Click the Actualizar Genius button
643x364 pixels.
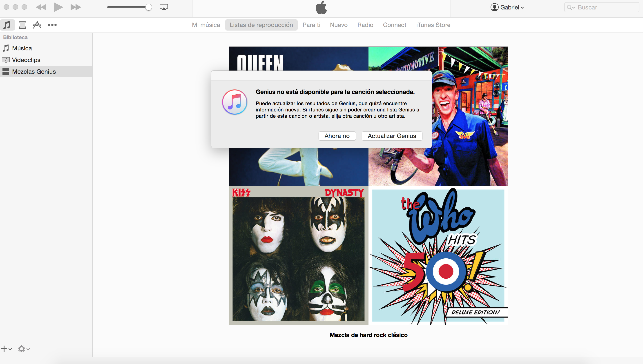[x=392, y=136]
